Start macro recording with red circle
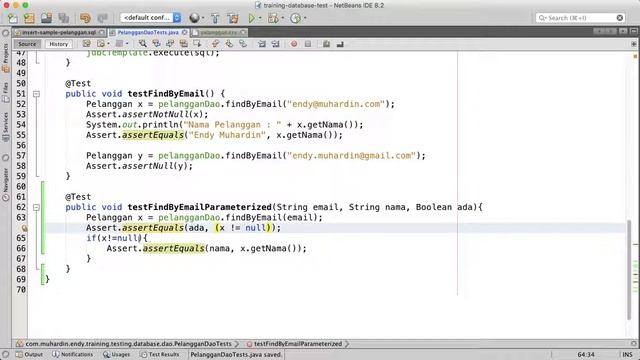Image resolution: width=640 pixels, height=360 pixels. [x=294, y=44]
